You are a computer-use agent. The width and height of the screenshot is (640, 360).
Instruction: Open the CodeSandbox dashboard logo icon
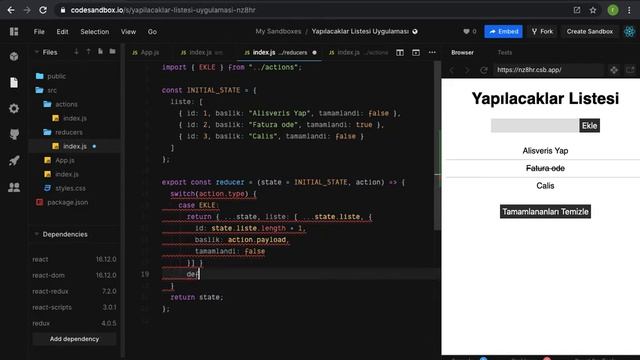click(14, 31)
